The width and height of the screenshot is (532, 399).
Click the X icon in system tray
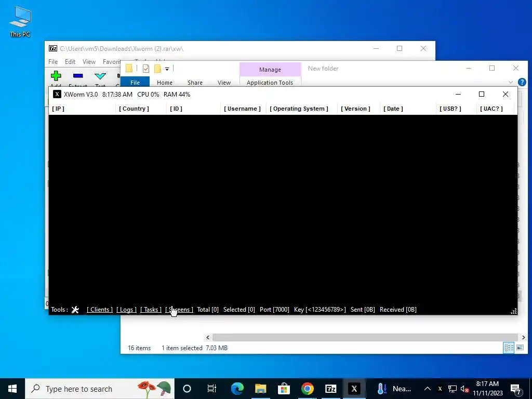pos(440,389)
